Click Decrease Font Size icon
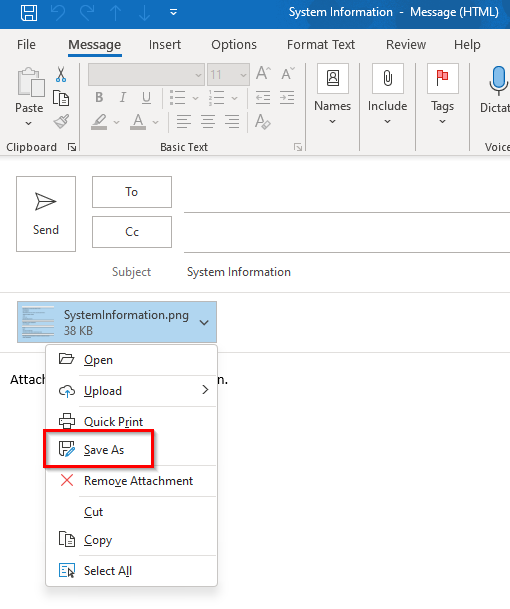The height and width of the screenshot is (609, 510). 287,73
